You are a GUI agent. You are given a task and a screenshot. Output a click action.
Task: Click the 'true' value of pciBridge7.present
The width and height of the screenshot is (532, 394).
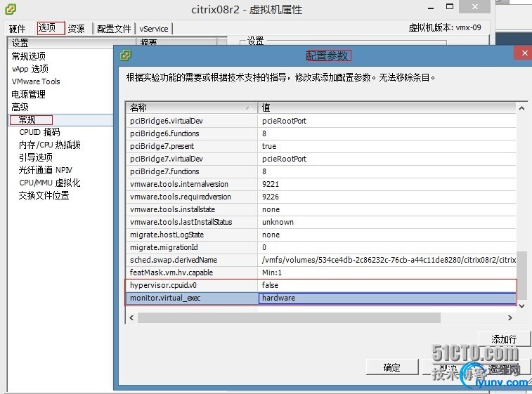pos(387,146)
